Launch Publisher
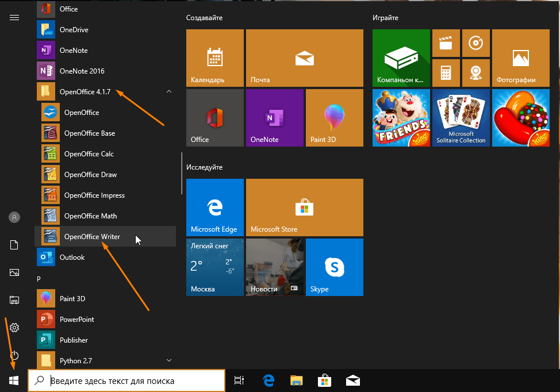The width and height of the screenshot is (560, 392). 105,340
